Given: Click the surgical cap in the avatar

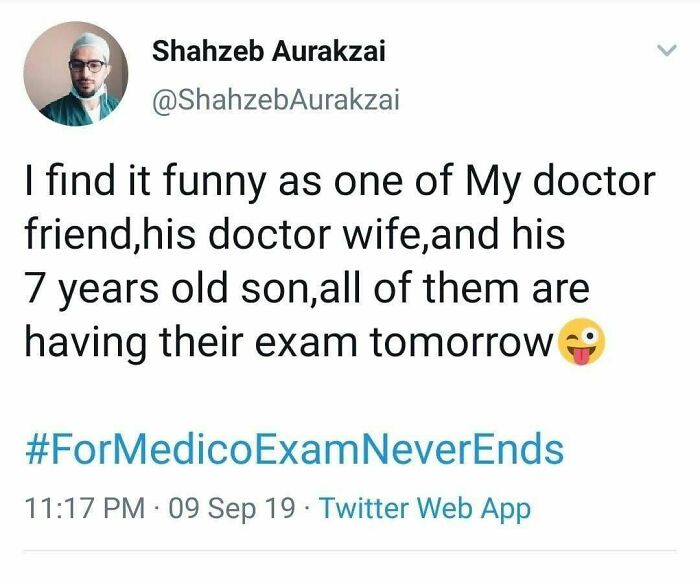Looking at the screenshot, I should (x=75, y=39).
